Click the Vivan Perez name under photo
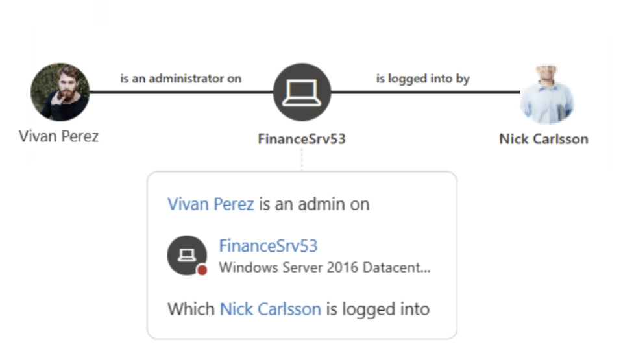Screen dimensions: 621x364 (58, 136)
